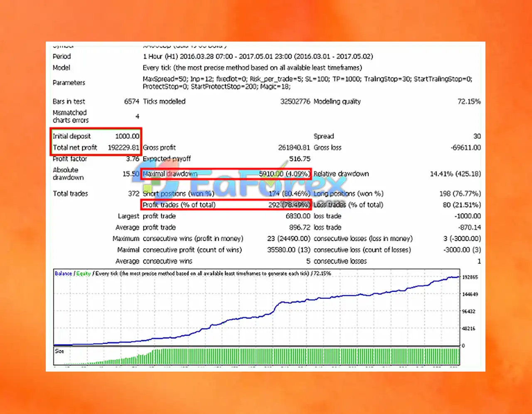Click the 'Period' row label

pyautogui.click(x=62, y=56)
